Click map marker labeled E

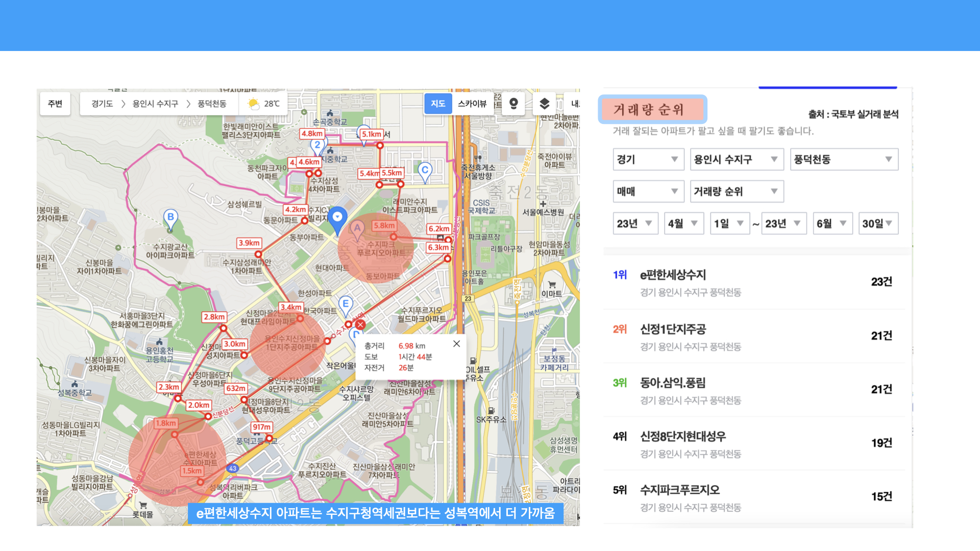346,304
